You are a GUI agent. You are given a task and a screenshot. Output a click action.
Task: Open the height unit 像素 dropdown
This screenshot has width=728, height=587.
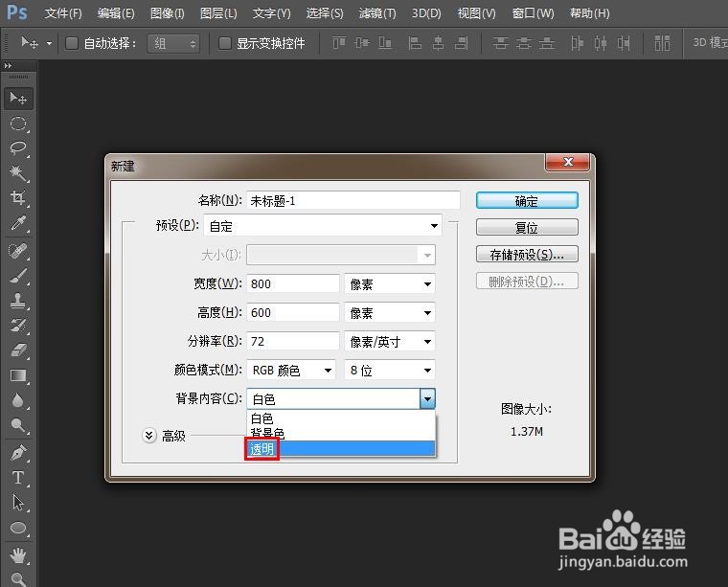point(390,312)
